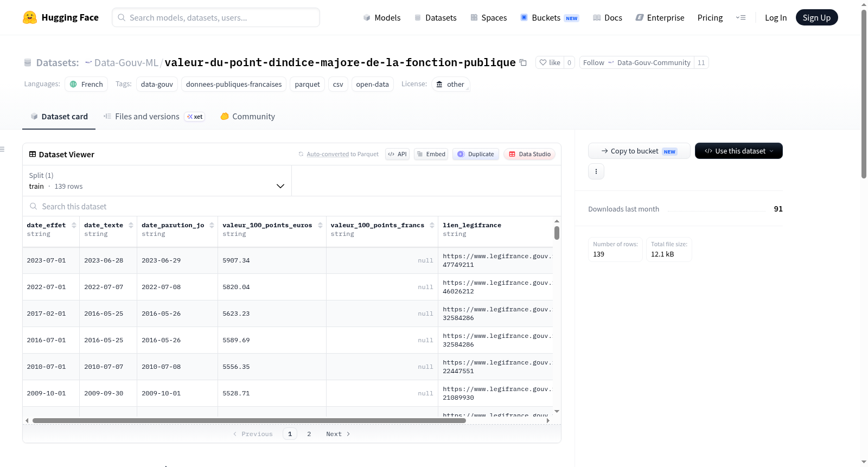The height and width of the screenshot is (467, 868).
Task: Click page 1 in pagination
Action: 290,434
